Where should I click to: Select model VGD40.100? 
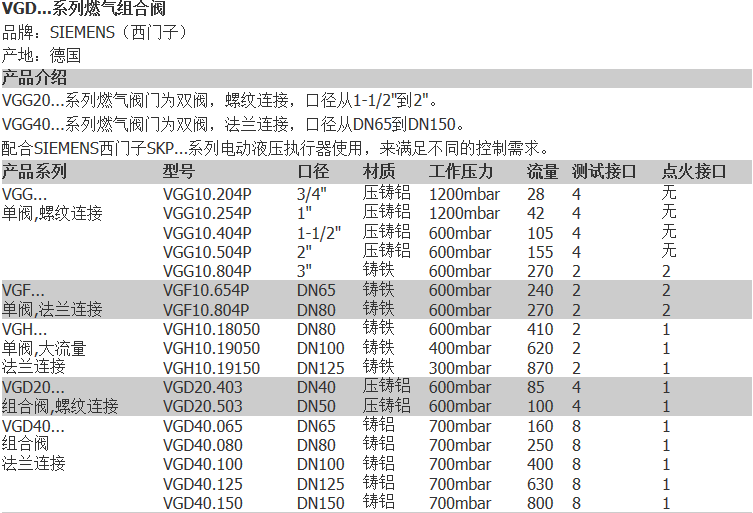click(x=203, y=465)
